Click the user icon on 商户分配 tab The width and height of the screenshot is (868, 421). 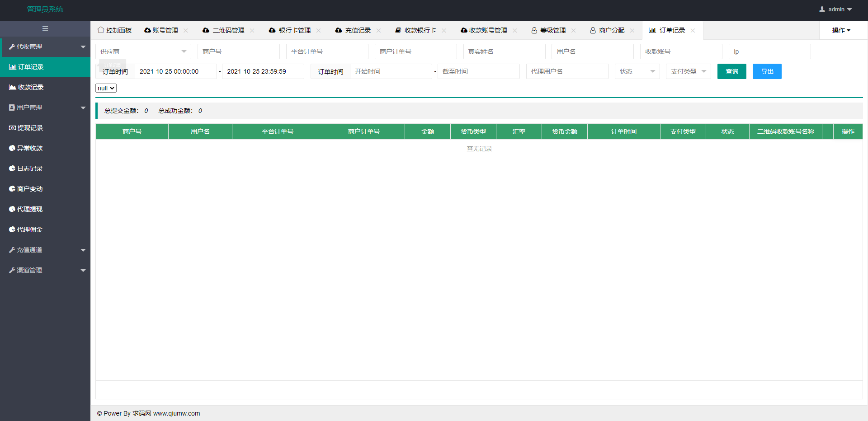(593, 30)
